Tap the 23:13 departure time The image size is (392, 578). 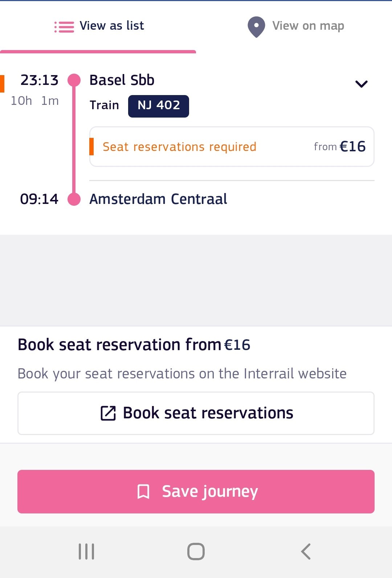click(x=39, y=80)
